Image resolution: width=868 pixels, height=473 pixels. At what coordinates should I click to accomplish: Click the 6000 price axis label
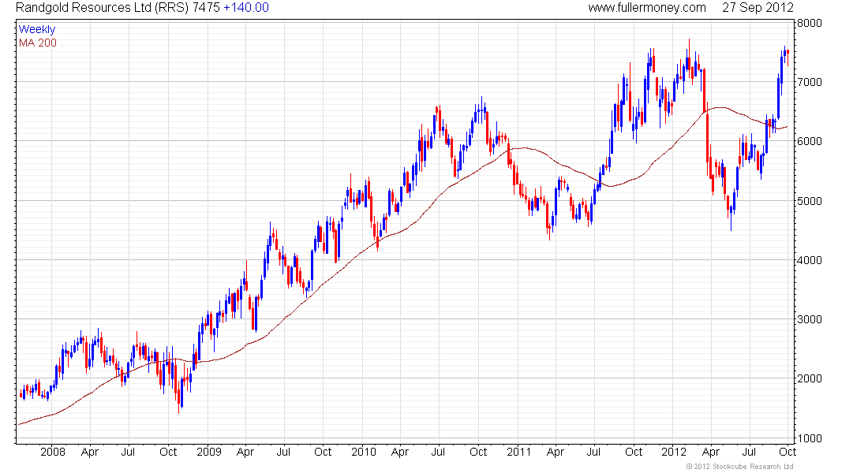pyautogui.click(x=810, y=141)
